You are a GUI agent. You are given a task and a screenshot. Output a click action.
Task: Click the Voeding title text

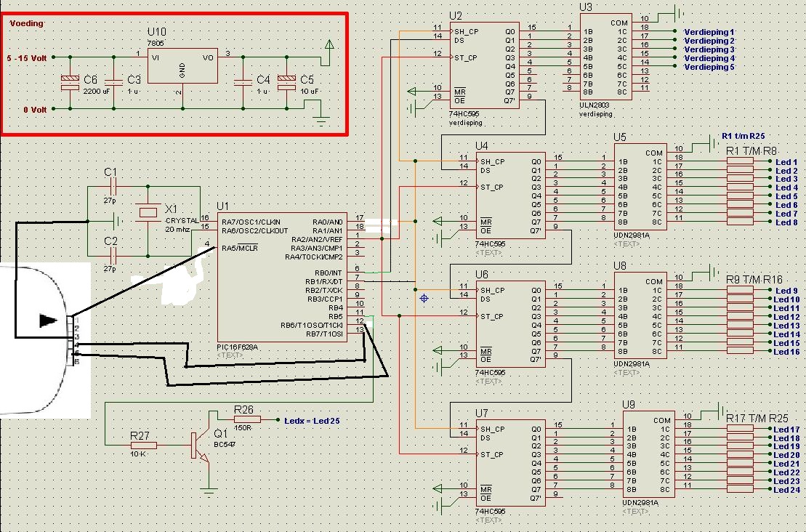click(x=27, y=23)
